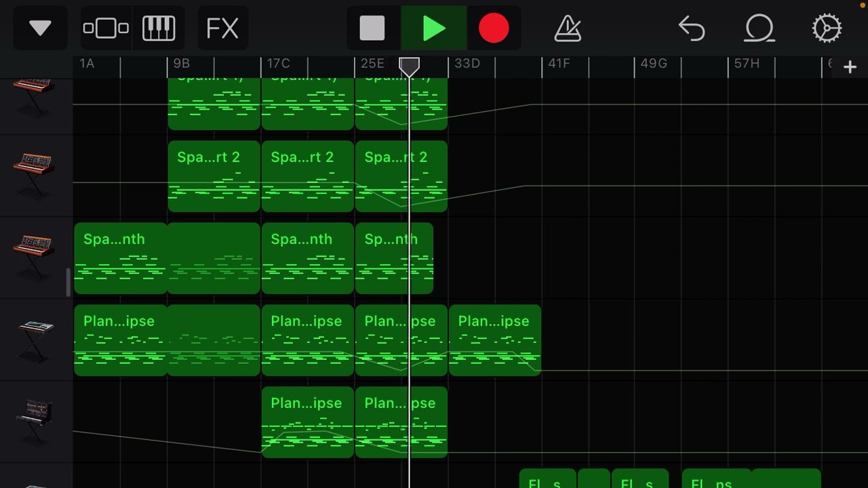868x488 pixels.
Task: Select silver keyboard track's Plan...ipse region at 17C
Action: point(307,340)
